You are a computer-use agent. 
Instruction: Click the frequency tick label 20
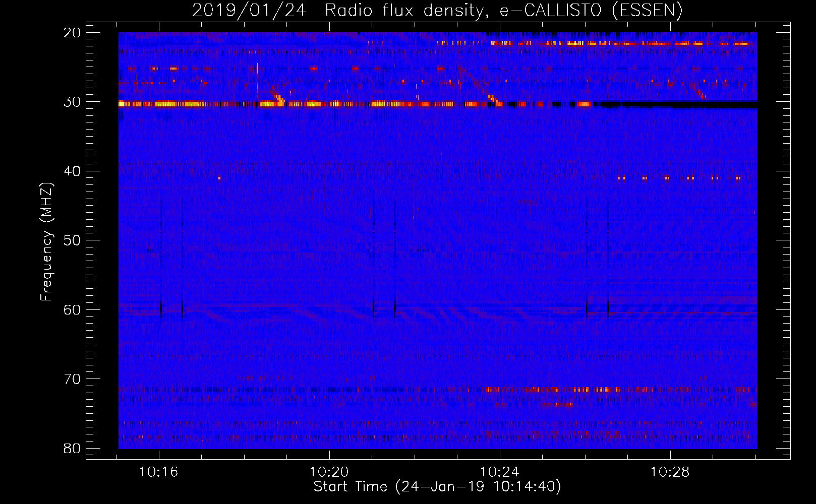(x=73, y=33)
